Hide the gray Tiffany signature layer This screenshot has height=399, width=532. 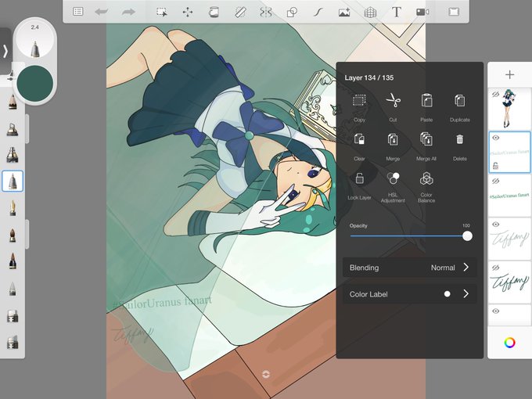tap(496, 225)
